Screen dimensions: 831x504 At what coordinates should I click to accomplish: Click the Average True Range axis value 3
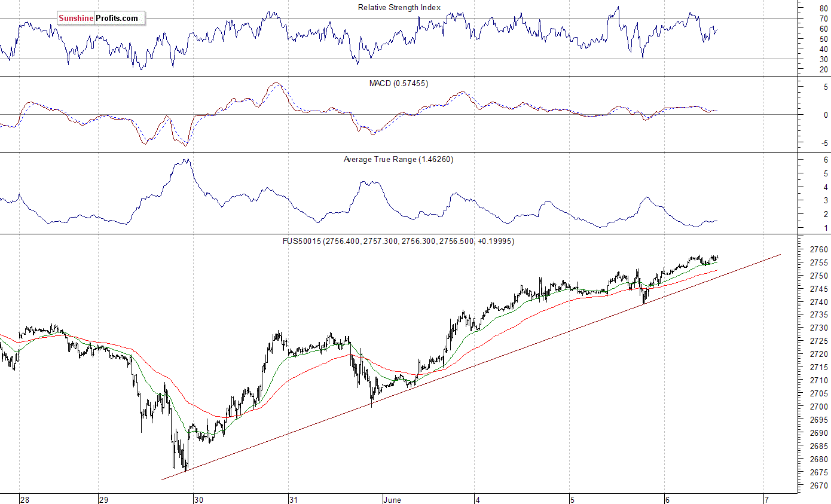[x=826, y=200]
